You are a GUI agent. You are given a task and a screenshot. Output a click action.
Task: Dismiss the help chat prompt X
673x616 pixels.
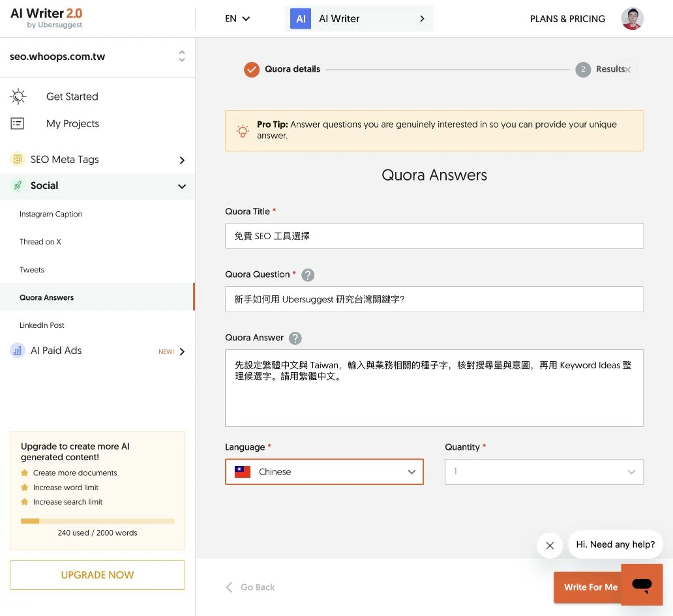(x=550, y=546)
